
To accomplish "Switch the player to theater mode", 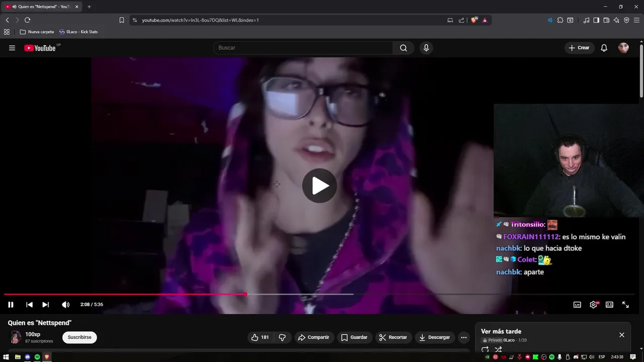I will [609, 305].
